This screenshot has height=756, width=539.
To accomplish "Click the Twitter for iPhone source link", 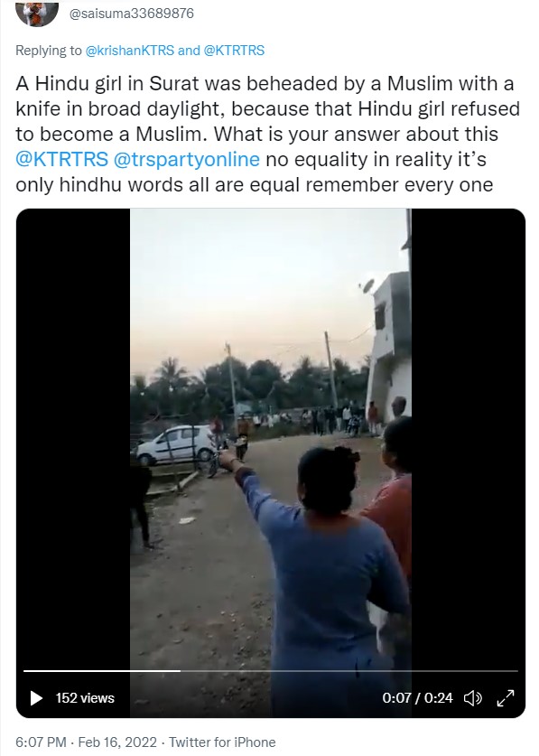I will [x=222, y=742].
